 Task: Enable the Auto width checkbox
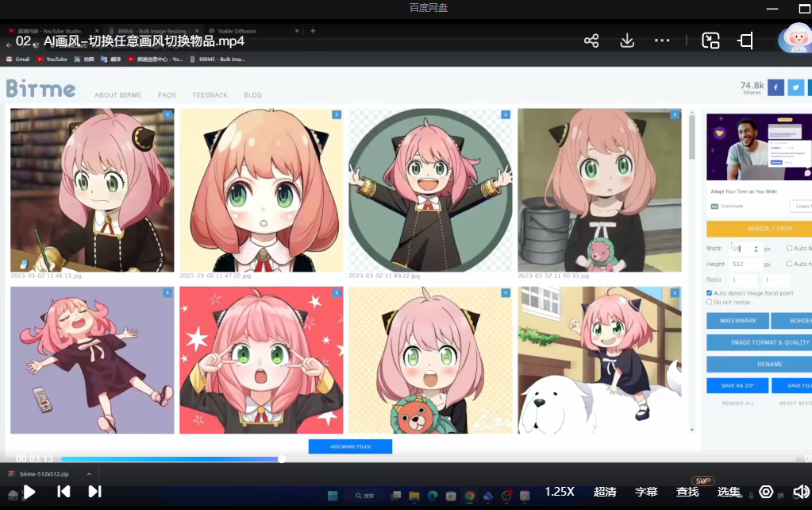tap(789, 249)
